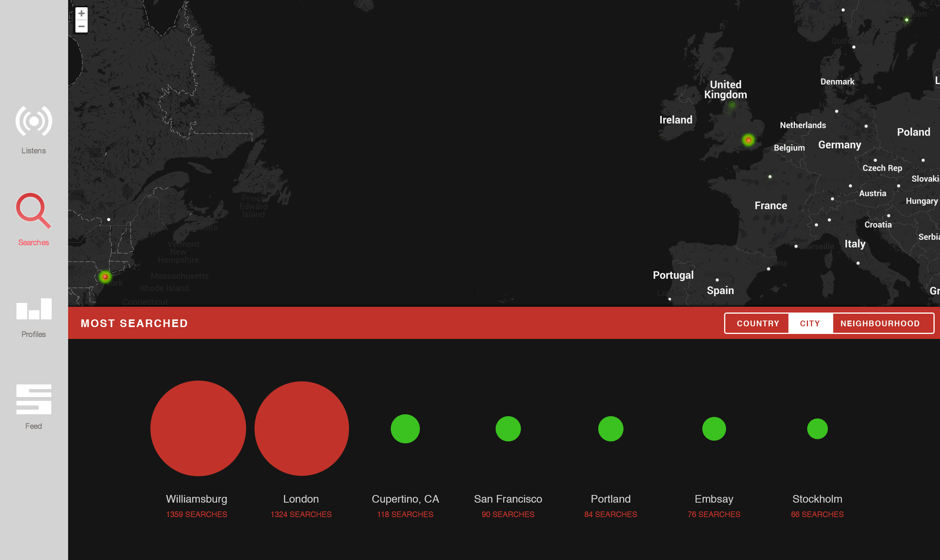The height and width of the screenshot is (560, 940).
Task: Click the Germany map label
Action: point(840,145)
